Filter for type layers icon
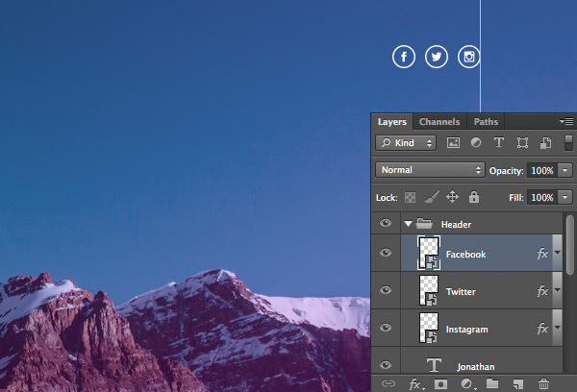Viewport: 577px width, 392px height. [498, 142]
